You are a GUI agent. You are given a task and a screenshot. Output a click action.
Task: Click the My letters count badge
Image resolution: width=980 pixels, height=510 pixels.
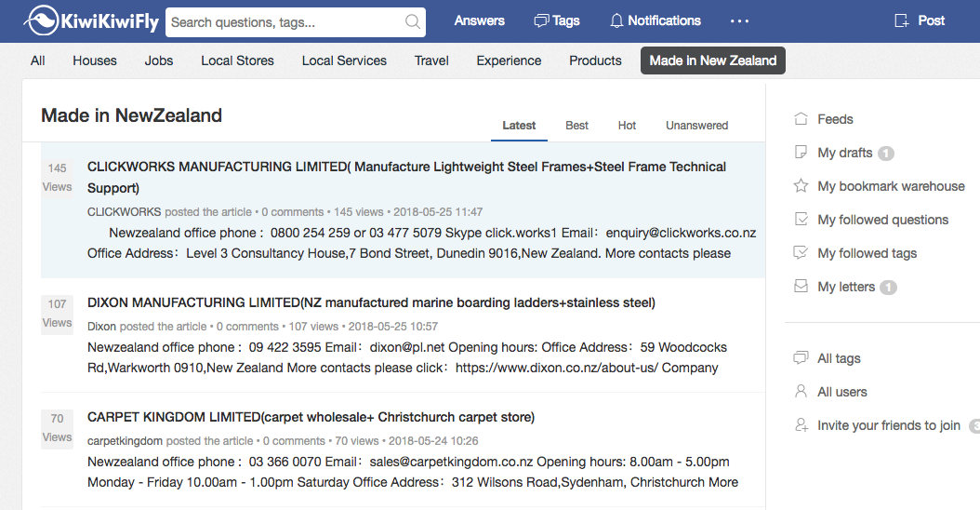tap(888, 288)
